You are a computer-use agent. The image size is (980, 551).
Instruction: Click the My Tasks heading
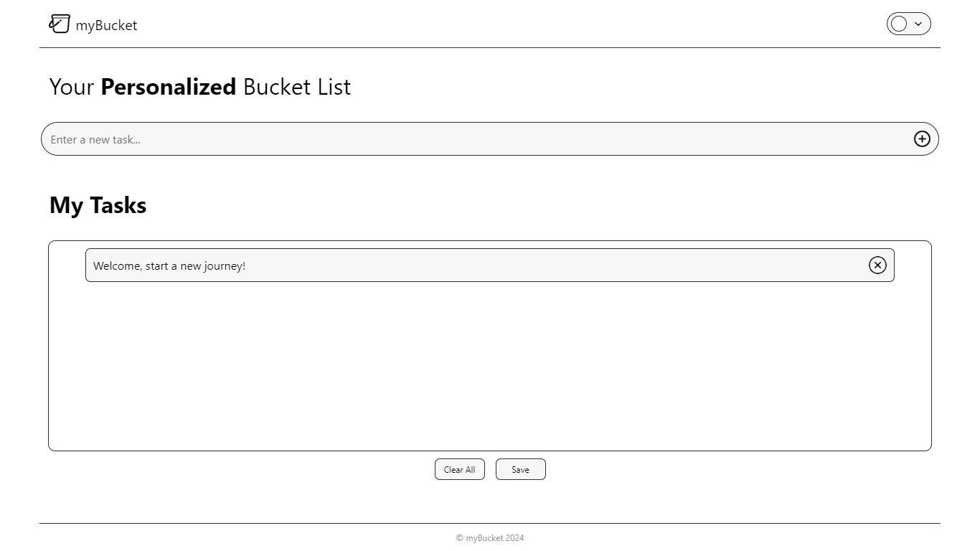[x=98, y=205]
